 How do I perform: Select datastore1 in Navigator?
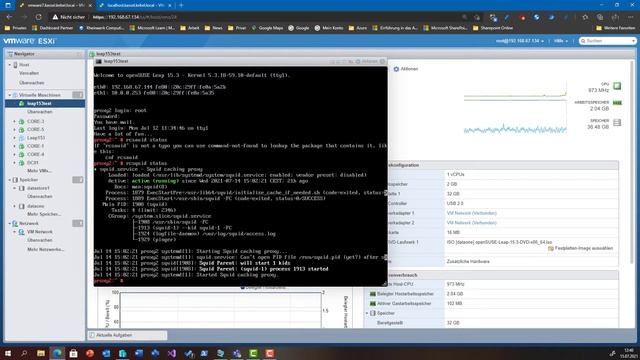38,188
